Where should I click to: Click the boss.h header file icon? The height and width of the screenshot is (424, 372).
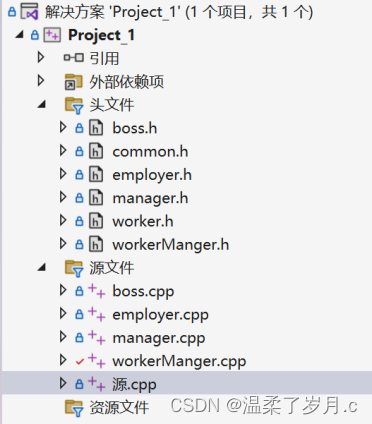[x=96, y=128]
